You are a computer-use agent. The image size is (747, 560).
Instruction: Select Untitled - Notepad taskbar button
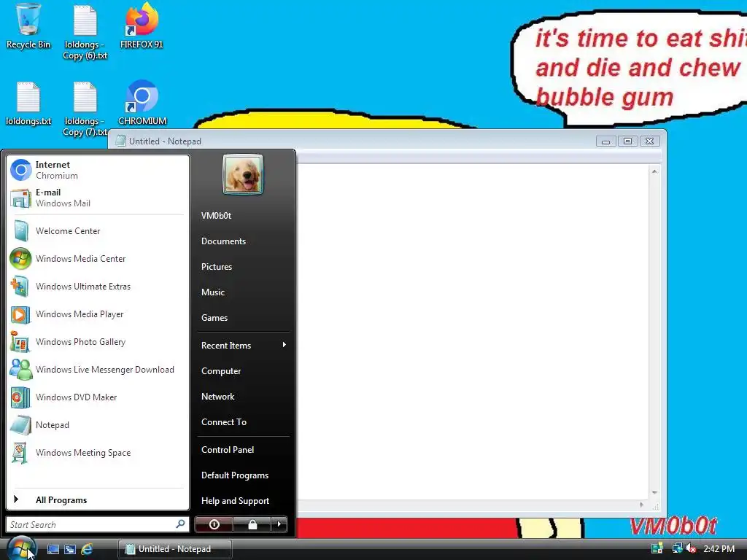coord(175,549)
